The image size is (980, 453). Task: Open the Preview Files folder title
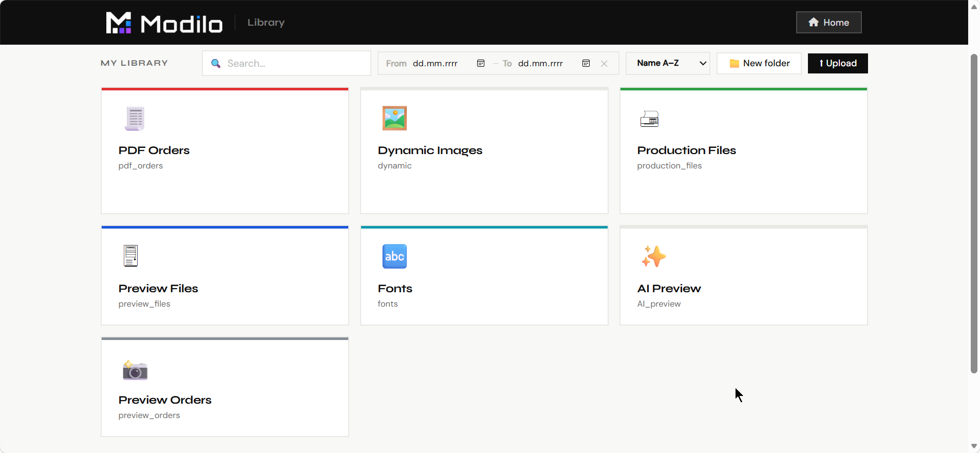(158, 289)
